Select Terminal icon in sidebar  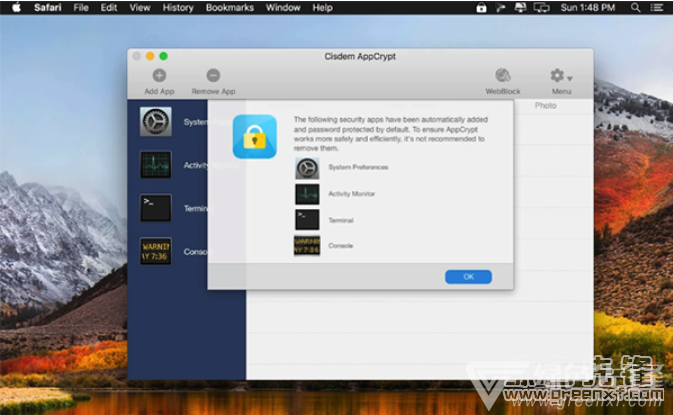[x=155, y=208]
